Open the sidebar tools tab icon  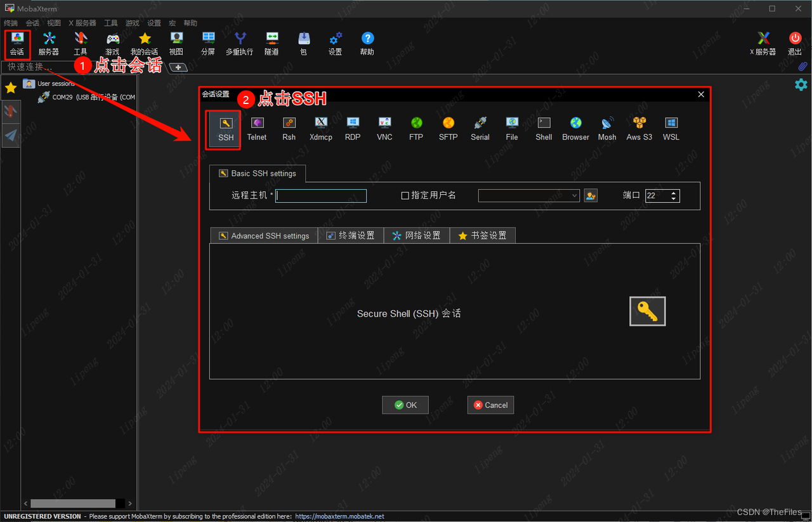pos(11,112)
